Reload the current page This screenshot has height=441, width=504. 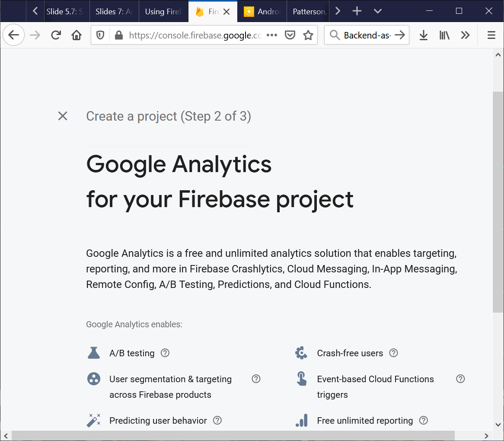coord(56,35)
